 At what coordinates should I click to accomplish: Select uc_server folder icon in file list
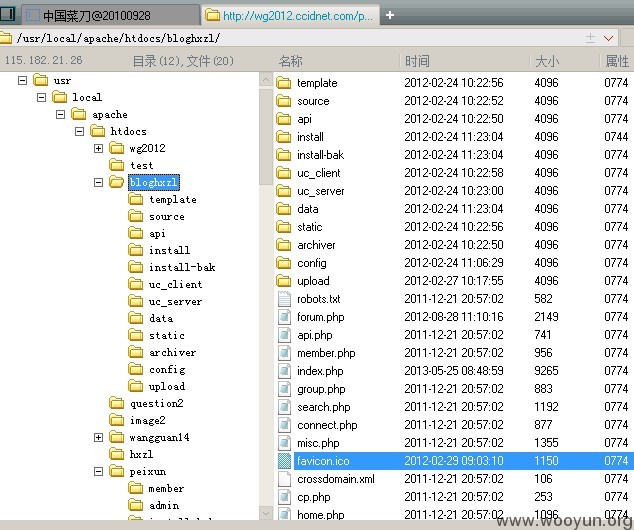coord(284,191)
